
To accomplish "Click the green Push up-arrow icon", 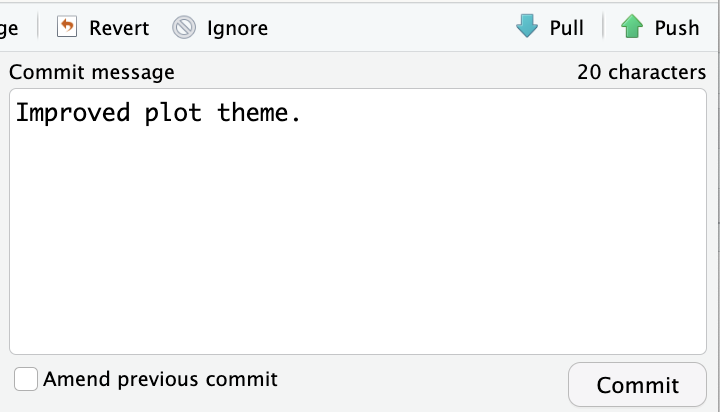I will (x=631, y=27).
